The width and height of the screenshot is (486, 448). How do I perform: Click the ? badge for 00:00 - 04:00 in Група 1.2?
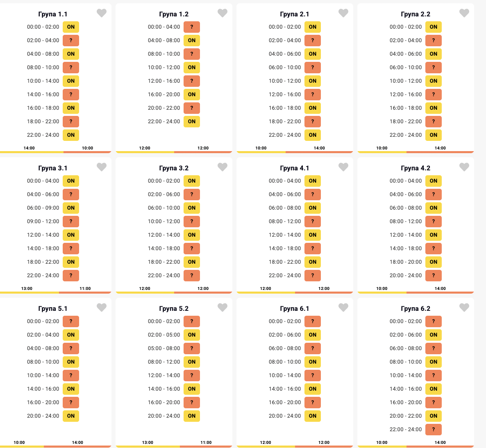click(192, 27)
